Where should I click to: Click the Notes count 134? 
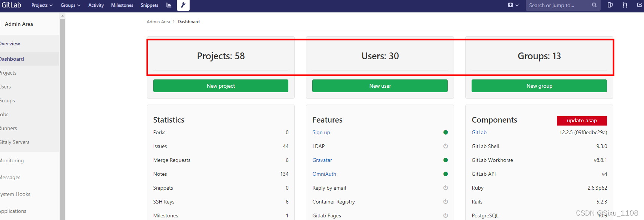pyautogui.click(x=284, y=174)
